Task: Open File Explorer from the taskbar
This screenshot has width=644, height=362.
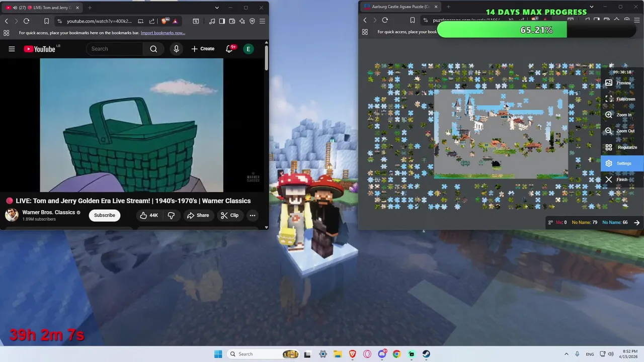Action: [338, 354]
